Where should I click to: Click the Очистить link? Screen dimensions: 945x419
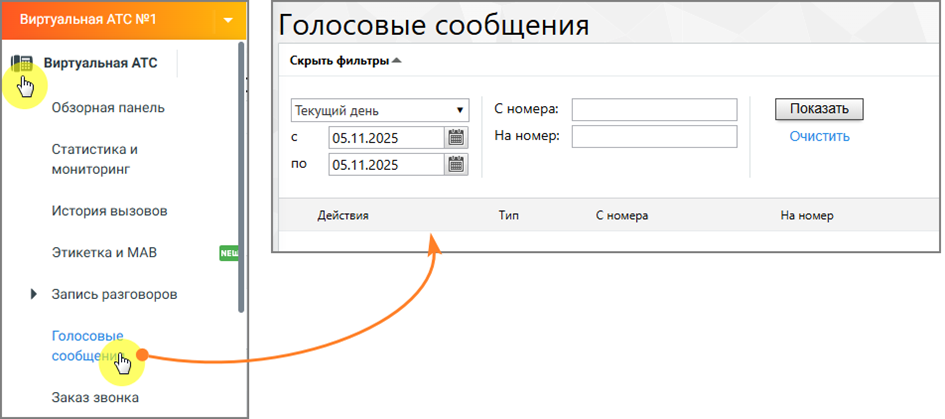(x=820, y=136)
